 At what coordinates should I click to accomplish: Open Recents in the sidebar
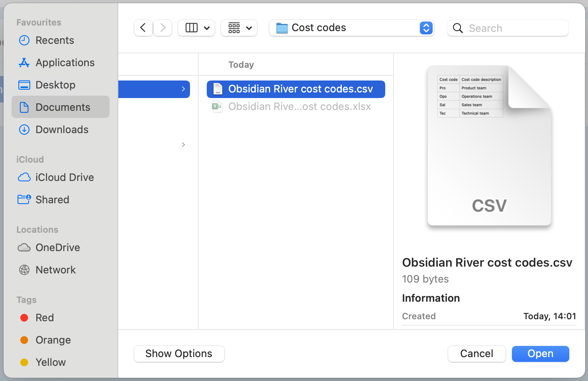pos(55,40)
